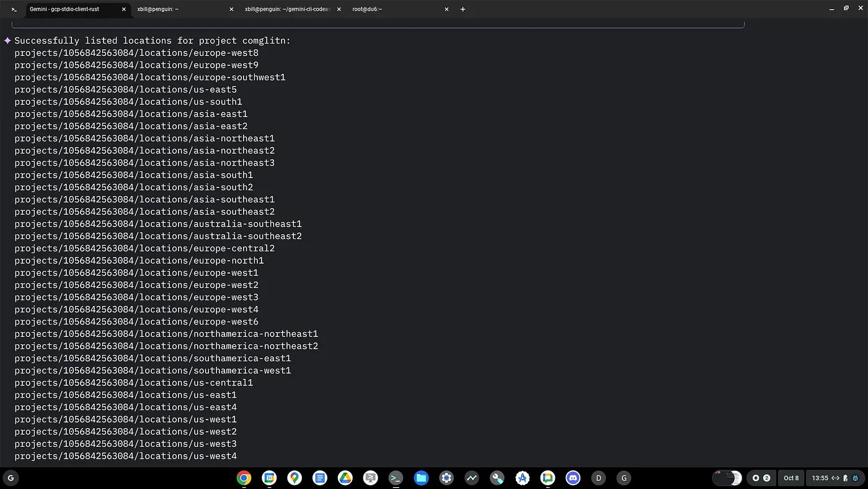868x489 pixels.
Task: Close the root@du6:~ tab
Action: tap(446, 9)
